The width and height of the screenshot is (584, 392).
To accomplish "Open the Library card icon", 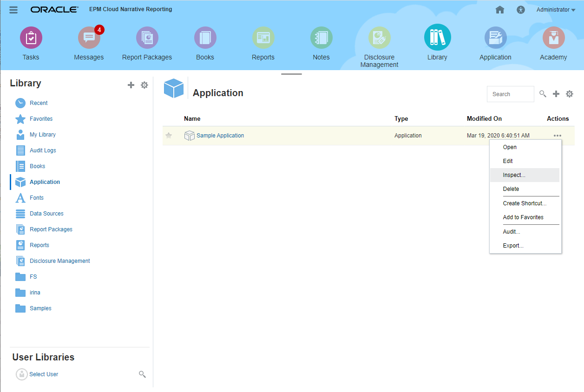I will [438, 37].
